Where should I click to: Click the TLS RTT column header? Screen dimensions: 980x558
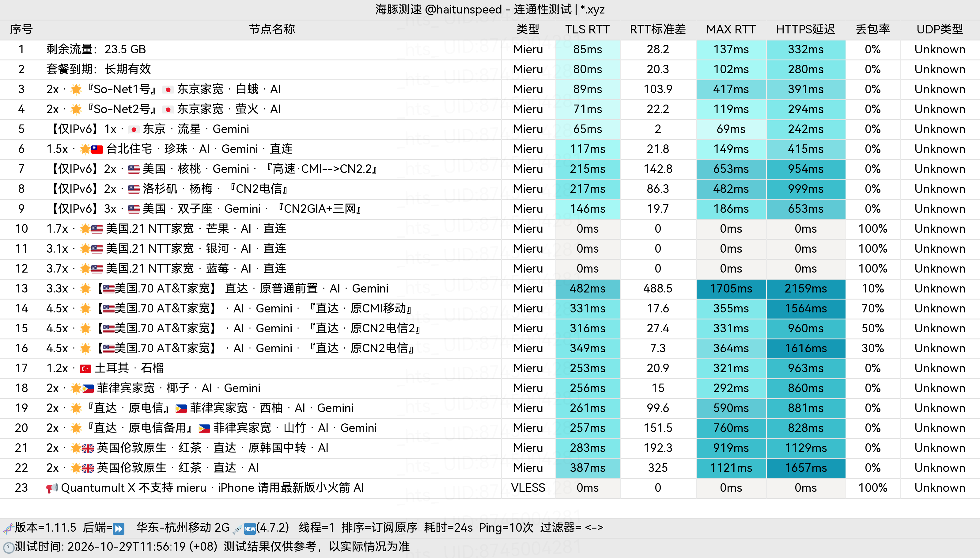click(587, 29)
